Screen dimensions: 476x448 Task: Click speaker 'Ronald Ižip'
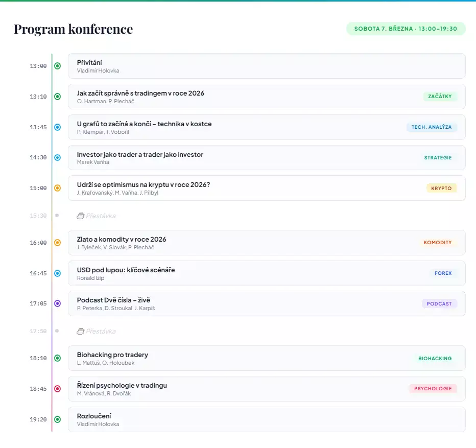[x=90, y=278]
